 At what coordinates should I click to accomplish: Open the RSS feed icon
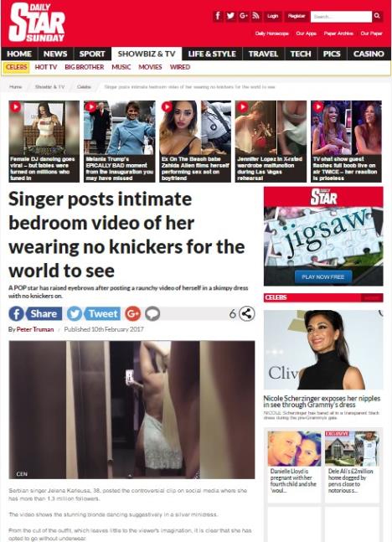pyautogui.click(x=255, y=16)
